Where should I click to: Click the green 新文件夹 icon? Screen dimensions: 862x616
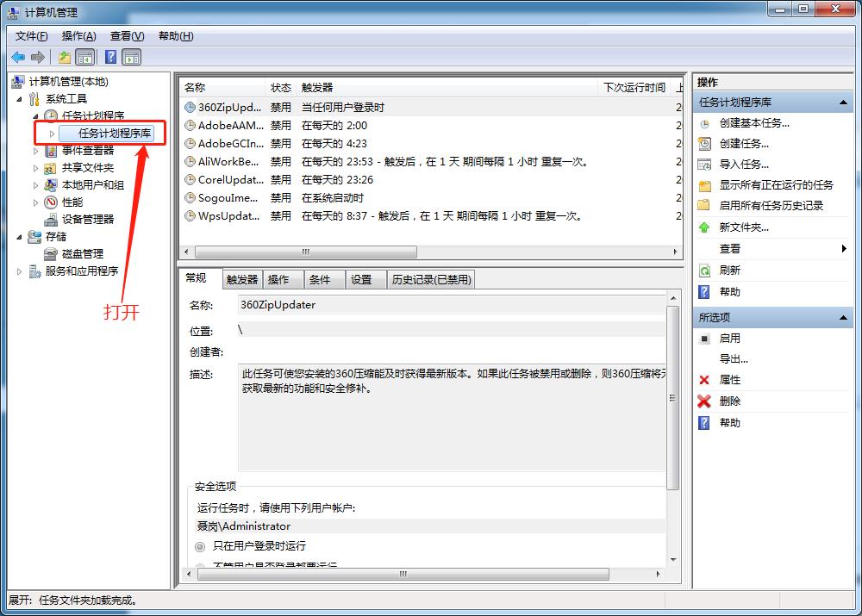tap(704, 227)
